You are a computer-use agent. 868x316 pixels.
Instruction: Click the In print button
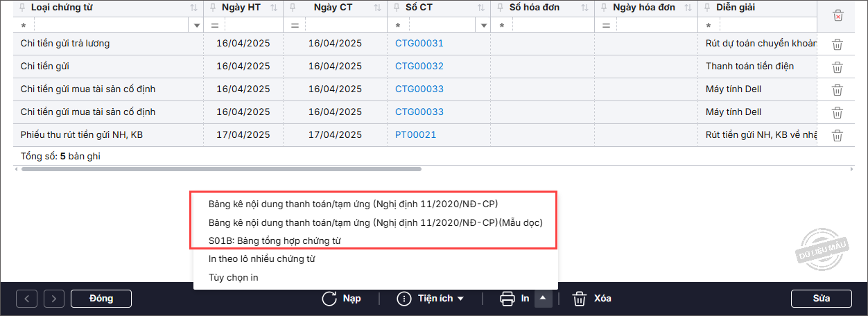pyautogui.click(x=515, y=299)
